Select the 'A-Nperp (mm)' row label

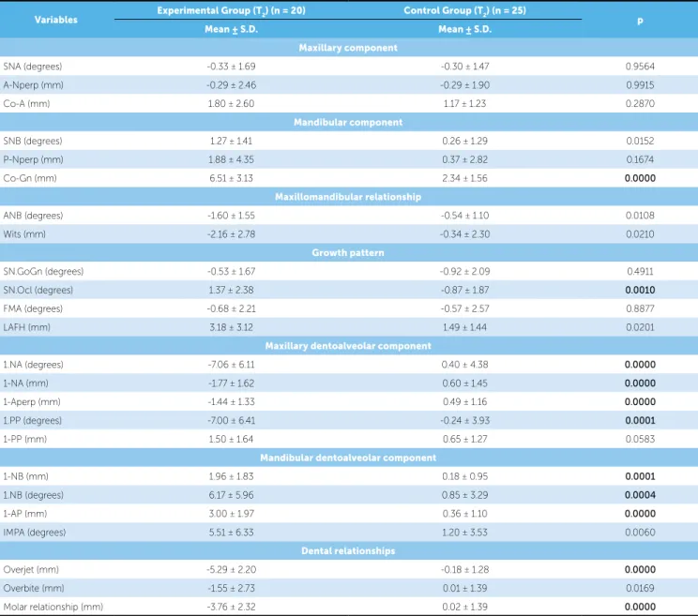click(x=34, y=85)
